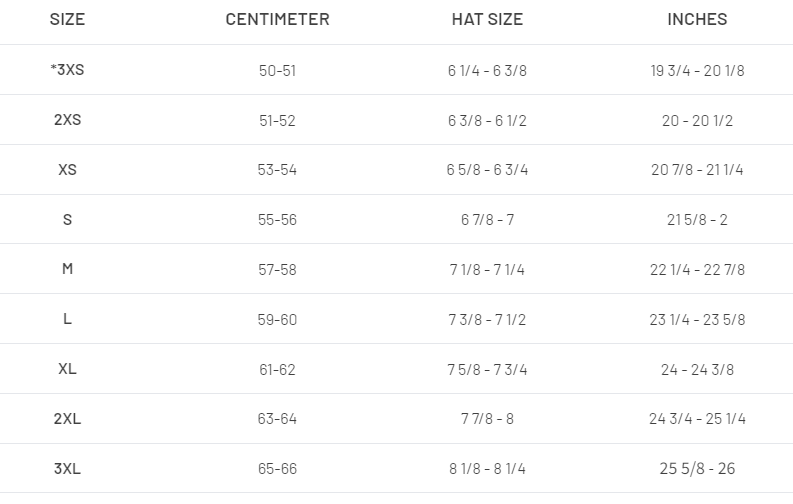Click the SIZE column header

pyautogui.click(x=67, y=19)
